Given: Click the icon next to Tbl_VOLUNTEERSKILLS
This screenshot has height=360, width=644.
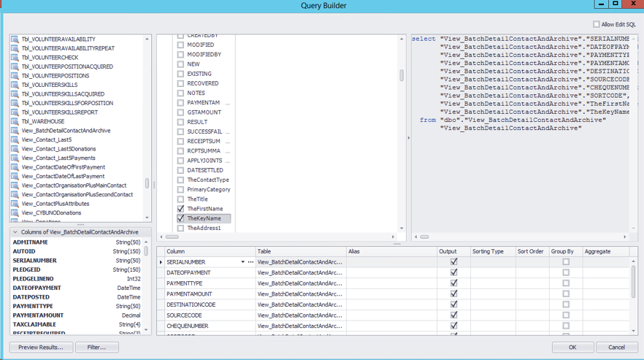Looking at the screenshot, I should pos(15,85).
